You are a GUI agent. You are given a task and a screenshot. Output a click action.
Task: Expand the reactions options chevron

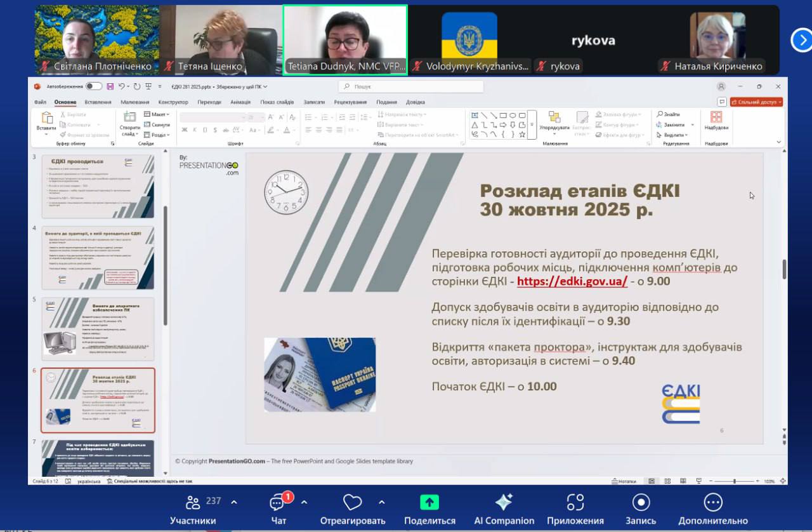(381, 502)
